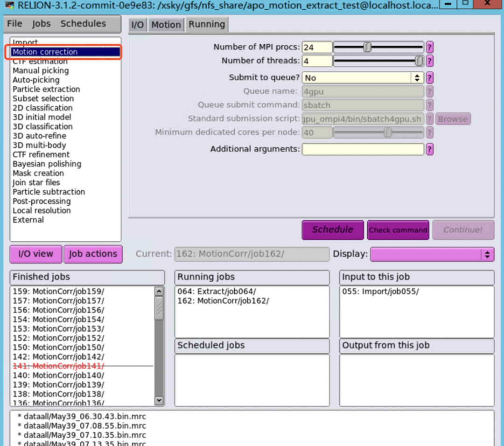Open help for Additional arguments
Screen dimensions: 504x446
429,149
